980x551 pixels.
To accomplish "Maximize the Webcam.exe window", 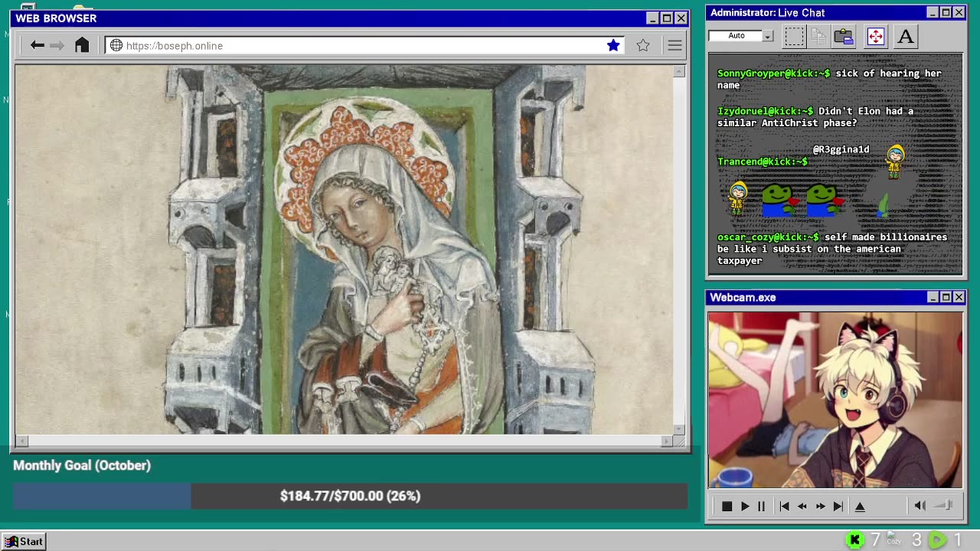I will [x=946, y=297].
